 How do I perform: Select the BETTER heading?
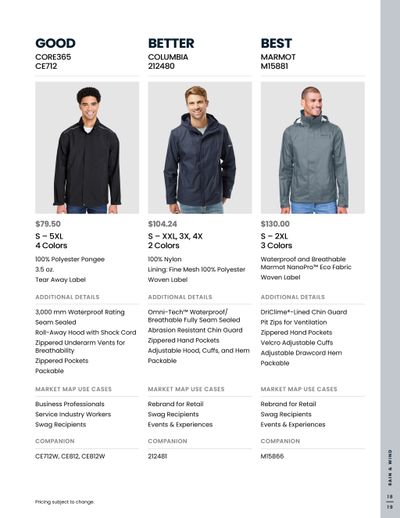click(x=171, y=43)
